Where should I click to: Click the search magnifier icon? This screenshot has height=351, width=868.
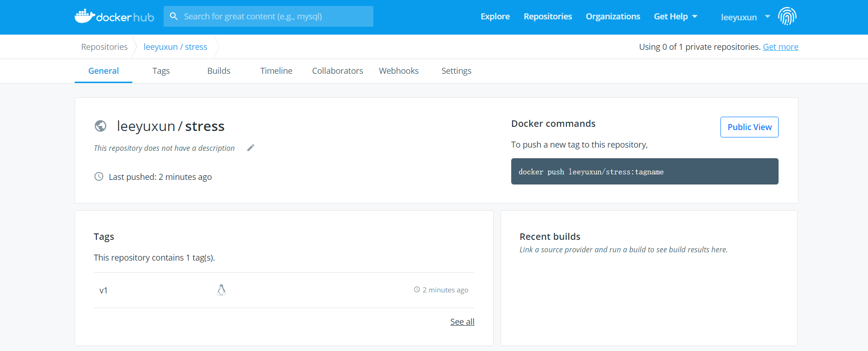[x=174, y=16]
